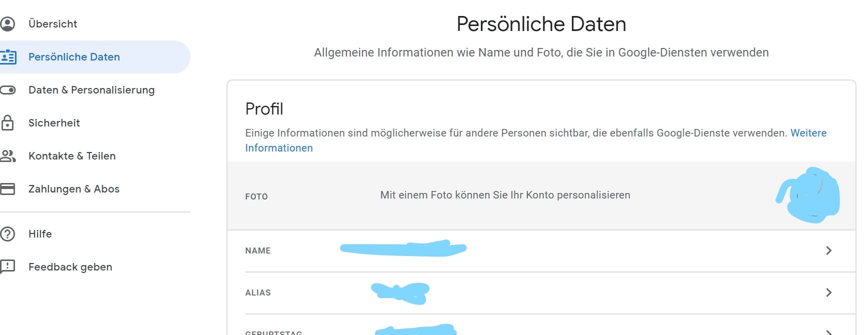Open Kontakte & Teilen page
Image resolution: width=868 pixels, height=335 pixels.
(72, 156)
